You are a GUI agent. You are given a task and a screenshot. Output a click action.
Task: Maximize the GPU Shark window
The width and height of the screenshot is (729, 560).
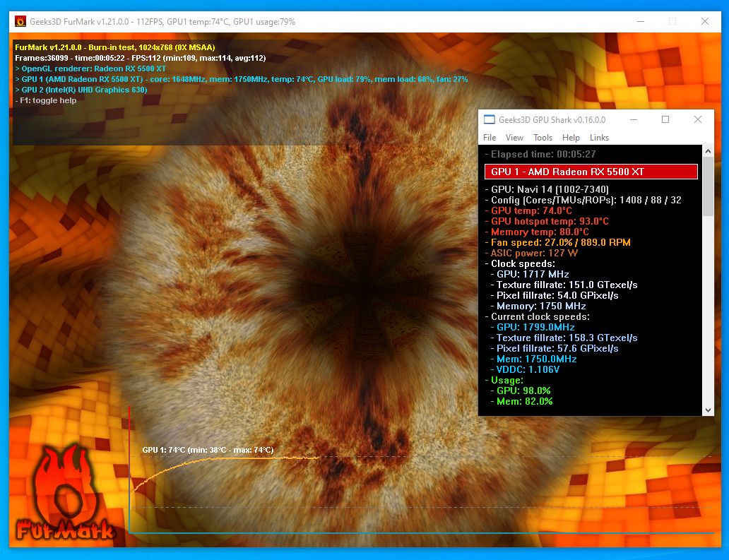665,119
